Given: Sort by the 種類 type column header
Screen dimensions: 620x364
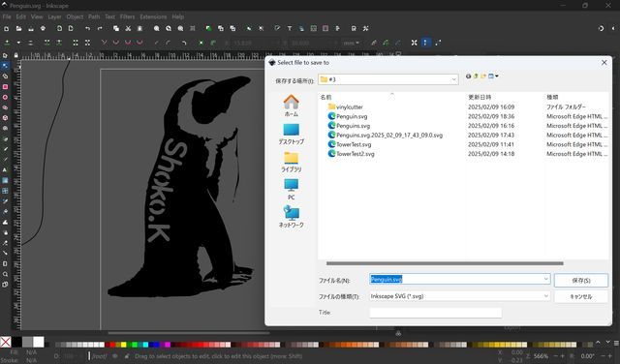Looking at the screenshot, I should (x=552, y=97).
